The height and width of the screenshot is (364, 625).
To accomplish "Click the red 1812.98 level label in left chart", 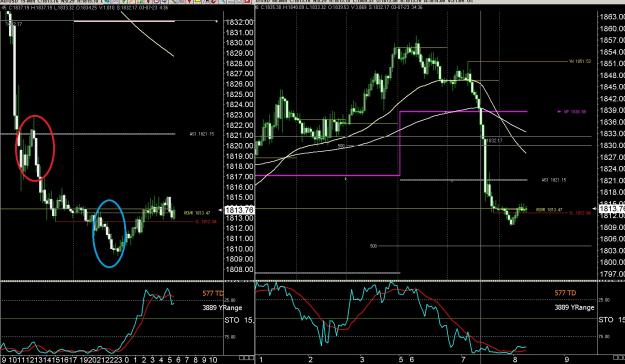I will click(206, 222).
